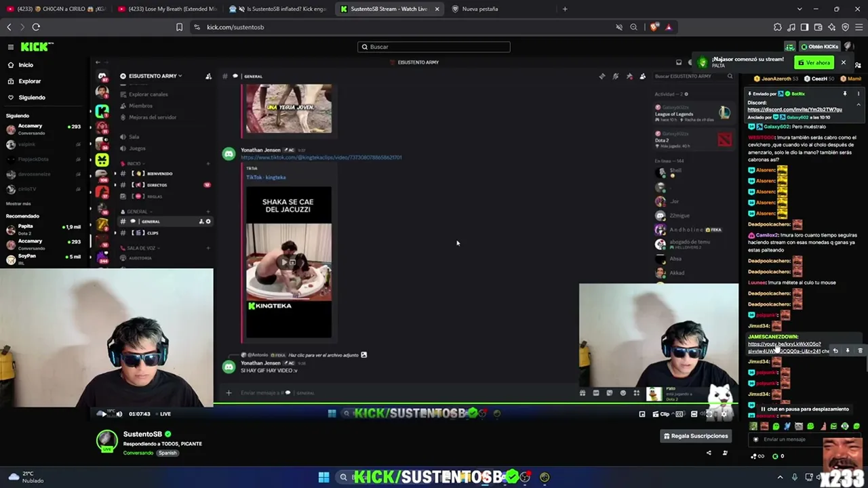The width and height of the screenshot is (868, 488).
Task: Show hidden system tray icons
Action: [x=780, y=477]
